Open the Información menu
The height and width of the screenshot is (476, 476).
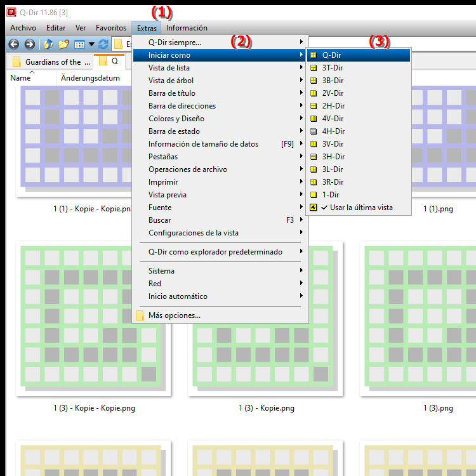187,28
